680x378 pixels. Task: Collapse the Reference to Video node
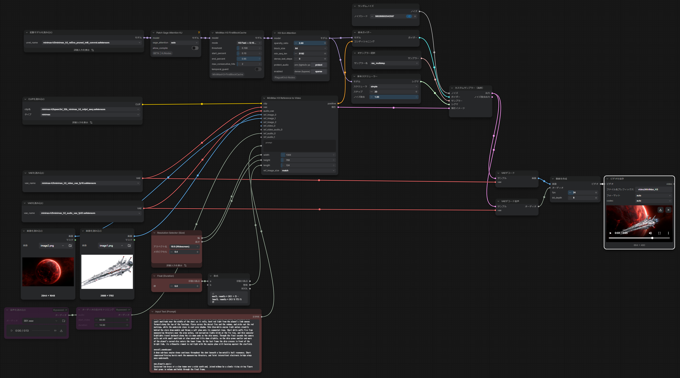[264, 98]
